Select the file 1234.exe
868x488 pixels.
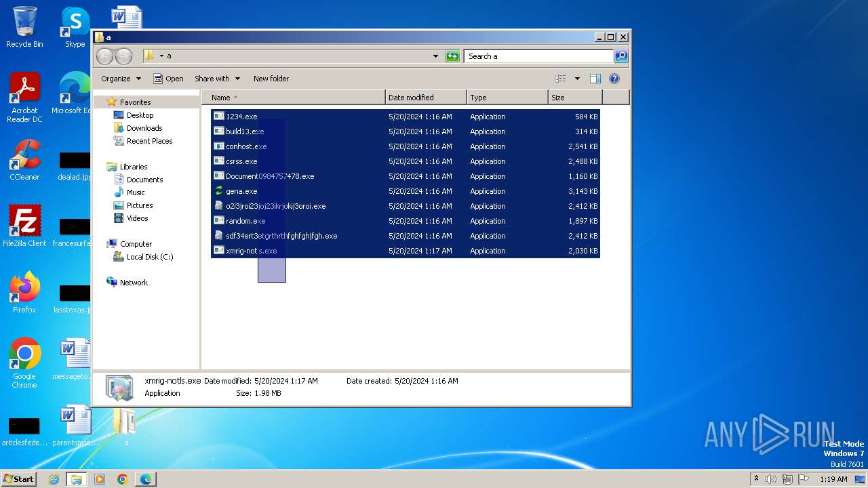point(406,117)
